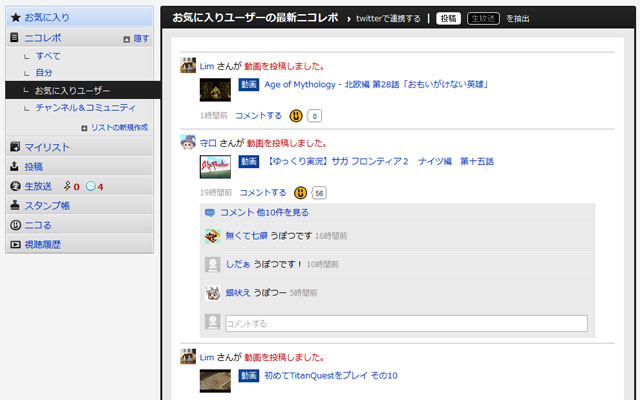Click the star icon beside お気に入り
This screenshot has width=640, height=400.
point(16,17)
